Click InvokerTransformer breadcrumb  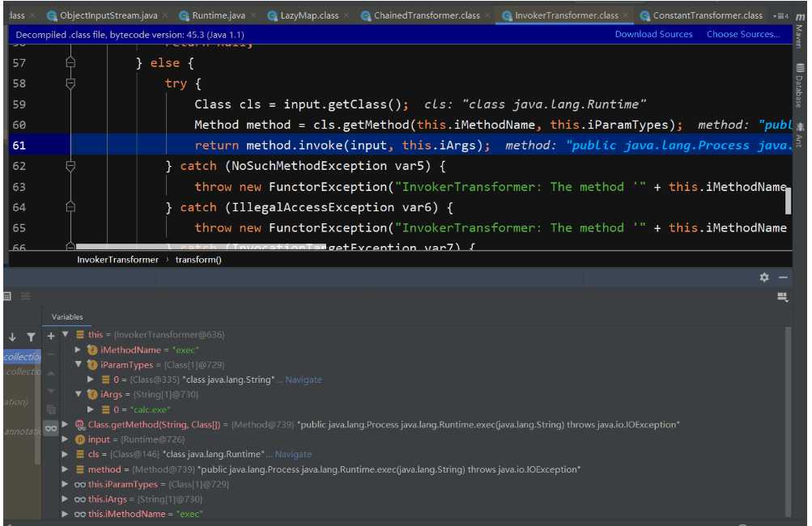(x=117, y=260)
